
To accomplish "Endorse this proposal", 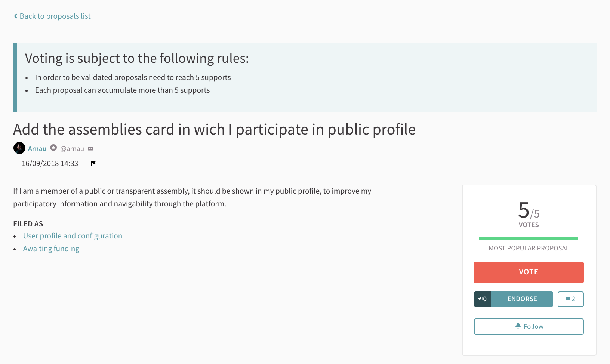I will (x=522, y=299).
